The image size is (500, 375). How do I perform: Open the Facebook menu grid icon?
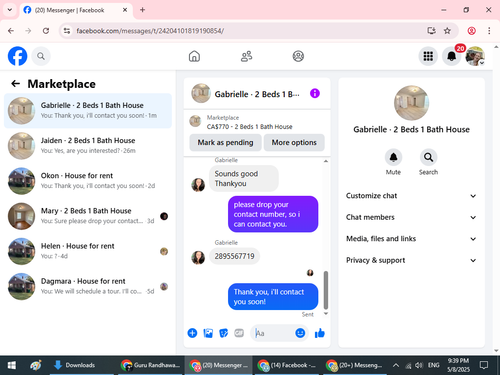pos(428,56)
